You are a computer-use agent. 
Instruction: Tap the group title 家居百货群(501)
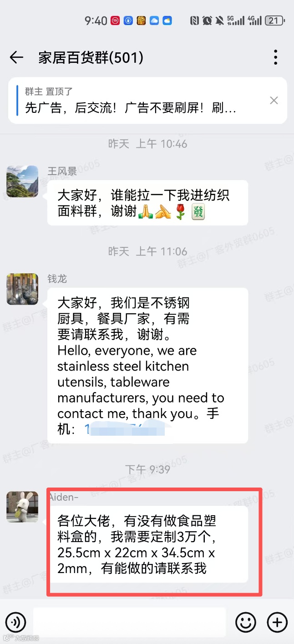coord(91,58)
